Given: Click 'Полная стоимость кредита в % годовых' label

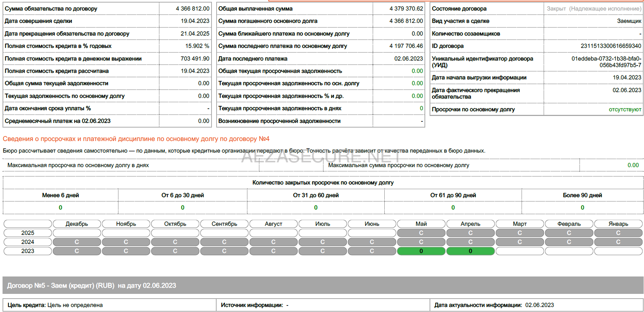Looking at the screenshot, I should point(58,46).
